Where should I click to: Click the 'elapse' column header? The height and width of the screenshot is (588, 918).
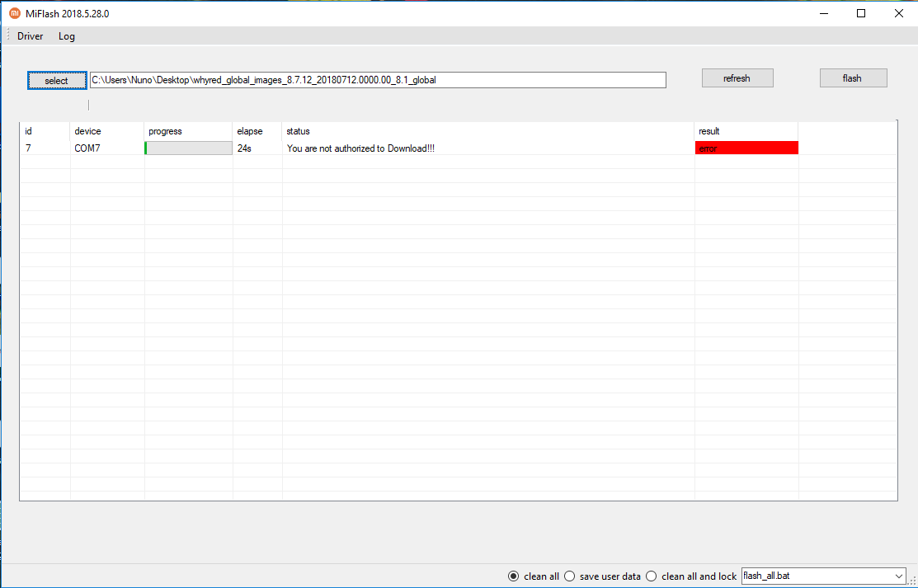pos(257,131)
